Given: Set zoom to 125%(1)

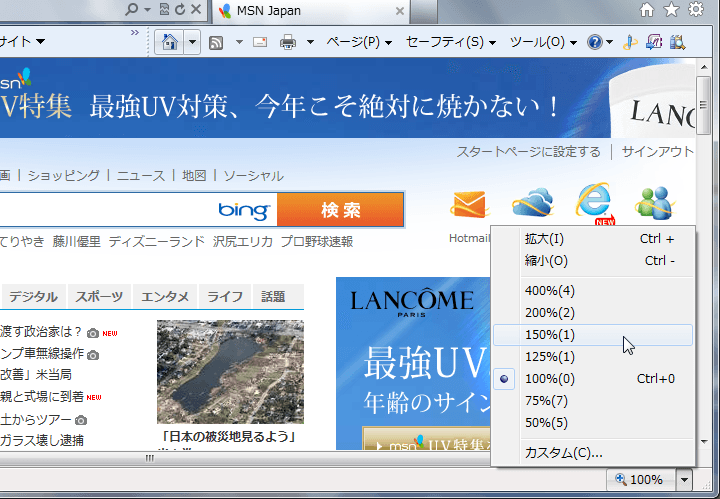Looking at the screenshot, I should click(593, 357).
